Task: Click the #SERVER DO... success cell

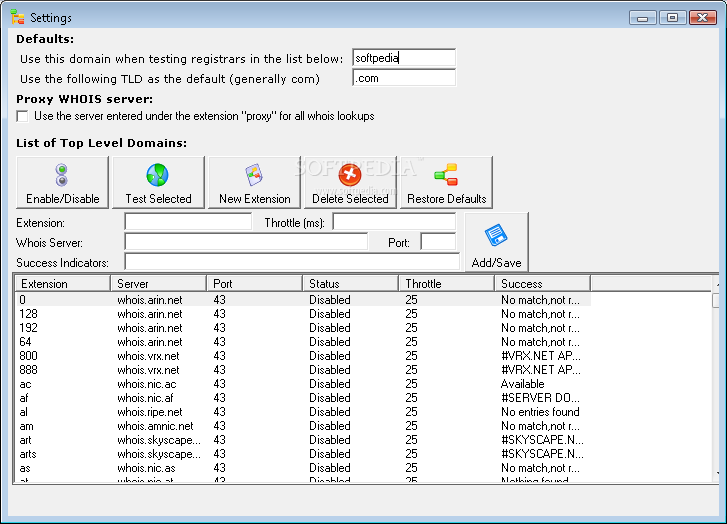Action: tap(540, 398)
